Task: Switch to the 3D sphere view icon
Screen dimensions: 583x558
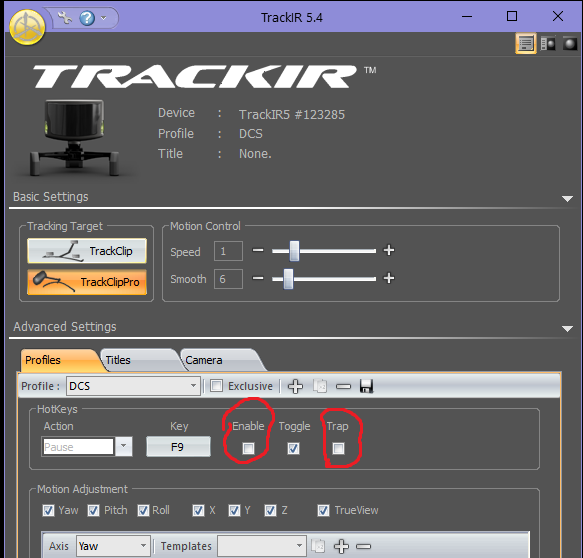Action: 569,43
